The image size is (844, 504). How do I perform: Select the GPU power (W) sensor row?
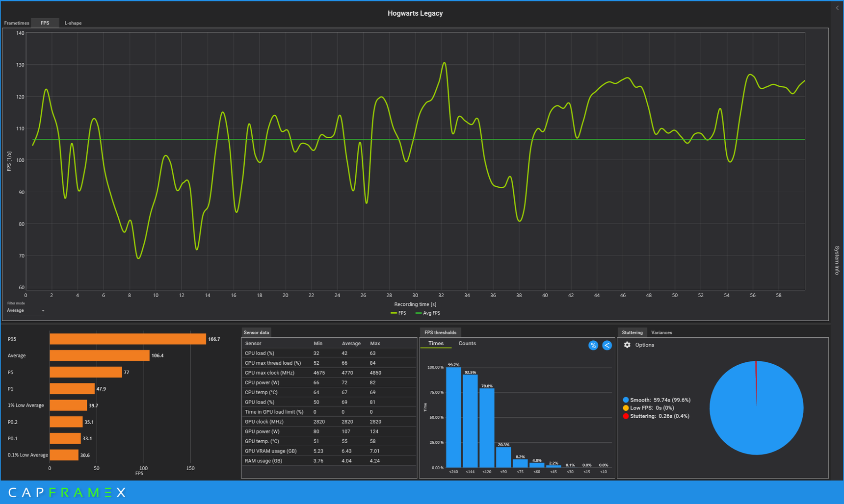point(329,431)
